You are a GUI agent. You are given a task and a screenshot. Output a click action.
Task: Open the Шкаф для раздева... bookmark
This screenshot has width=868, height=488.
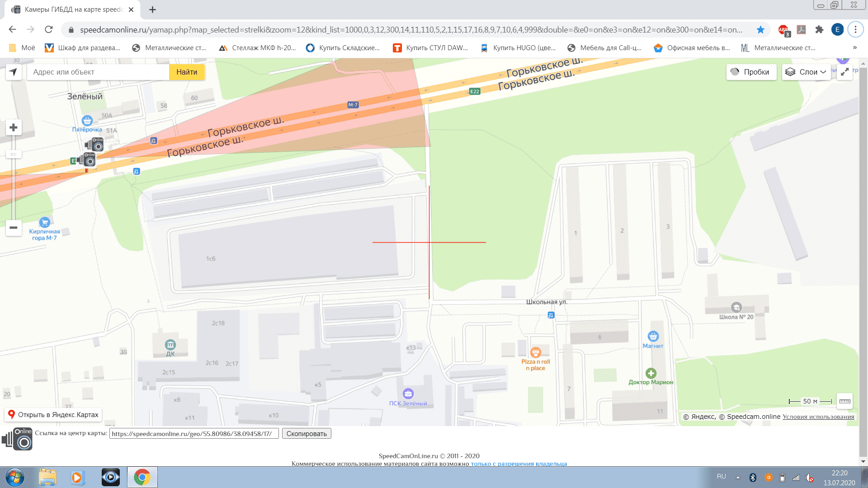83,48
